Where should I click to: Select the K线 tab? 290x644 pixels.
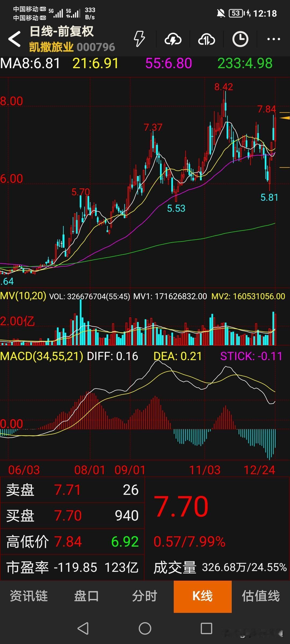coord(203,596)
